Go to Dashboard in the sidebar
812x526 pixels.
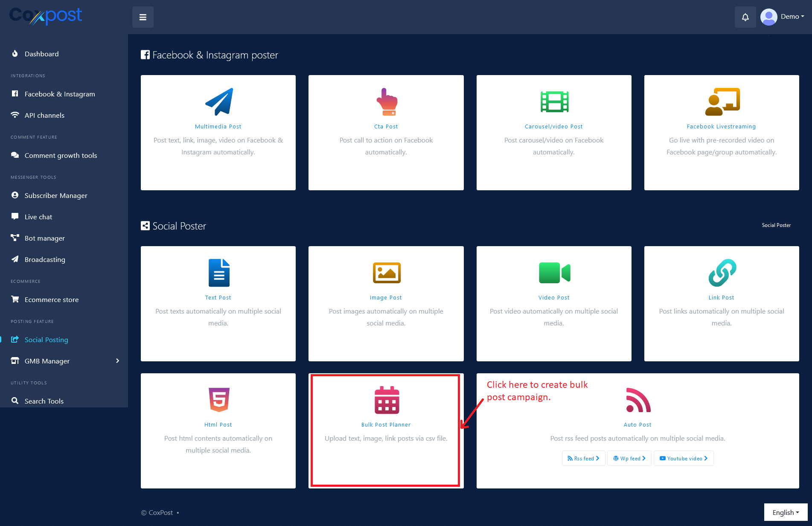click(x=41, y=54)
